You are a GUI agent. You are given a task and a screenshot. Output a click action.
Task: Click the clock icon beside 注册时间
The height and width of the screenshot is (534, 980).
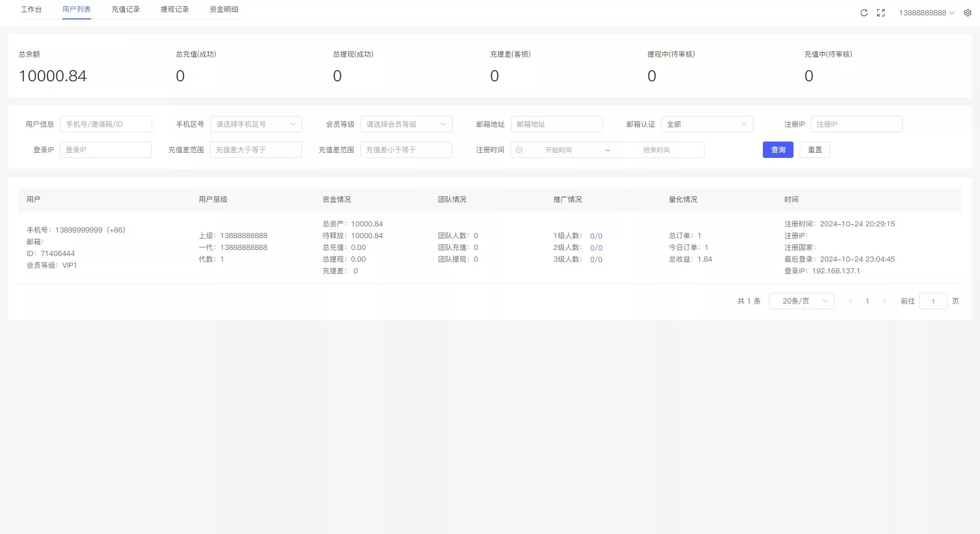tap(520, 150)
